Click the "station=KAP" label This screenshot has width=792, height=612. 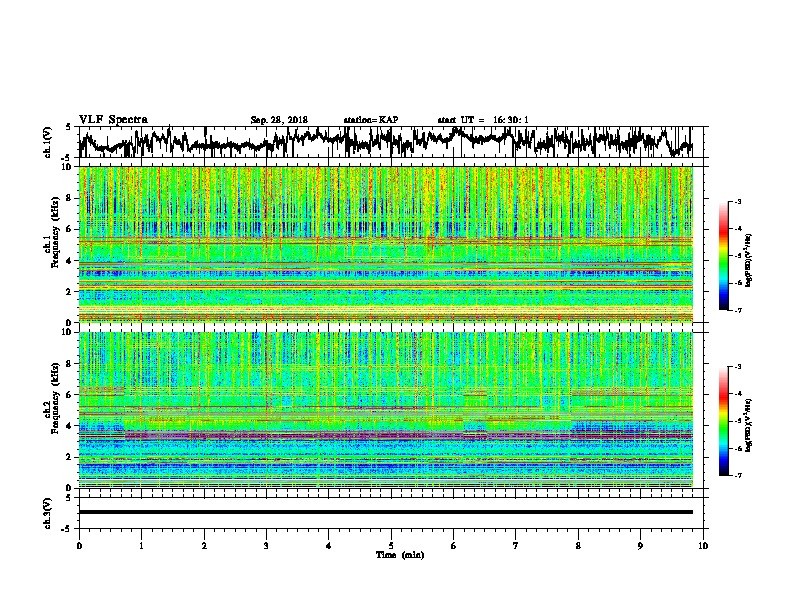[x=371, y=120]
